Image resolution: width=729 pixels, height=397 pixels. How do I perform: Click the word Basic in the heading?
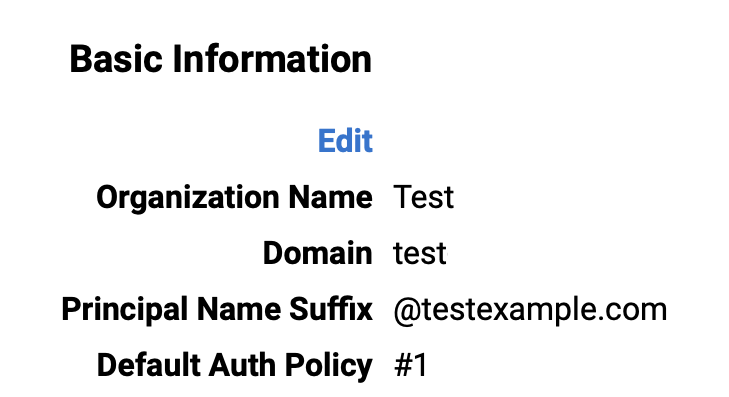116,60
